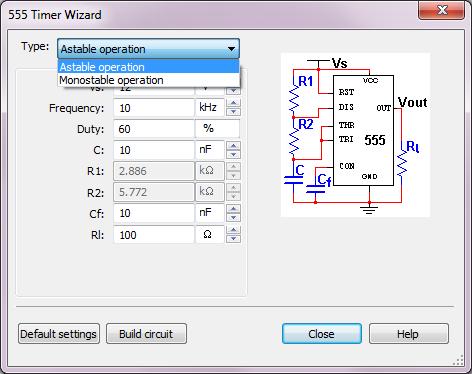Click the Cf: label
Viewport: 472px width, 374px height.
97,214
